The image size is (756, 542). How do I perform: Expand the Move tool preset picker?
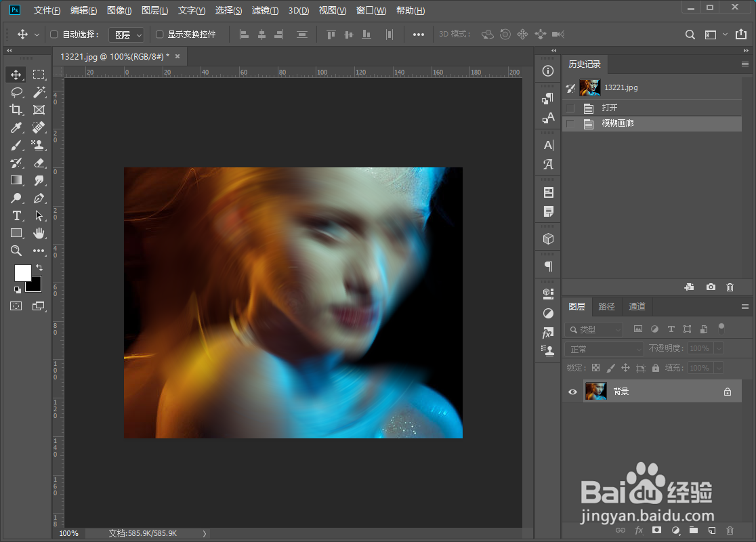coord(37,35)
